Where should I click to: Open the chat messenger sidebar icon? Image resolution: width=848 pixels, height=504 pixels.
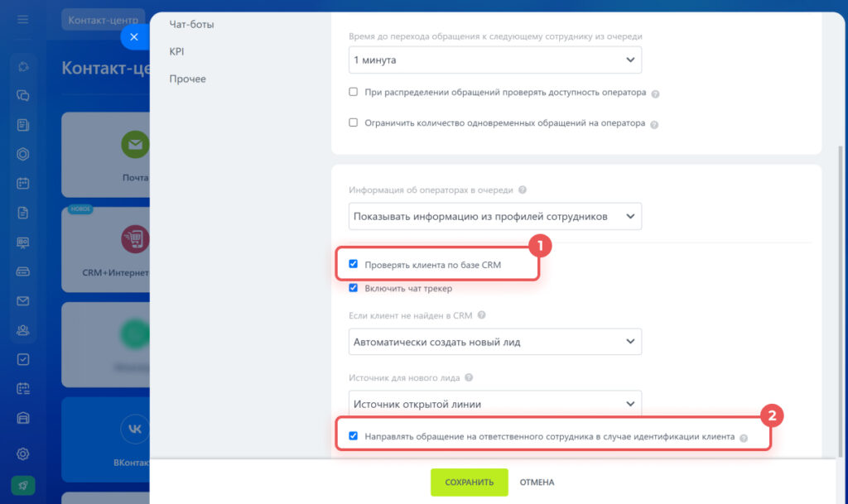pyautogui.click(x=23, y=95)
